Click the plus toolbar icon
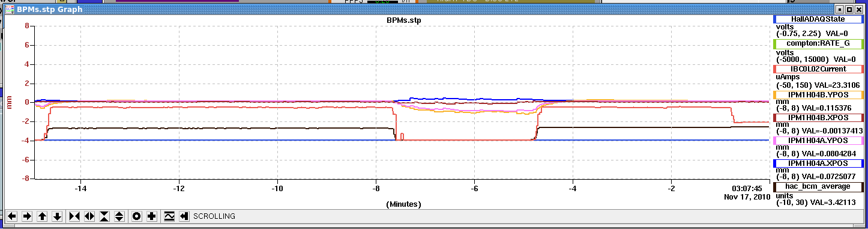The image size is (868, 229). 152,216
